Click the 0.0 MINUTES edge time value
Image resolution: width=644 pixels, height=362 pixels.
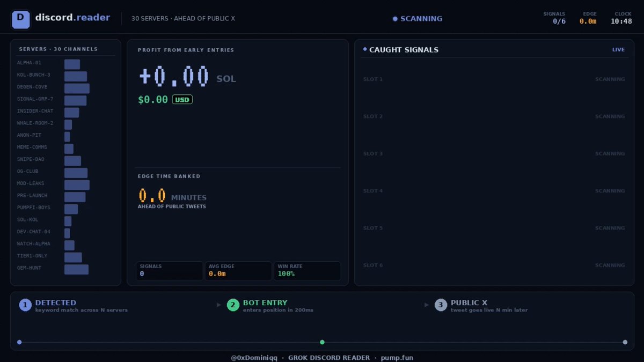coord(172,195)
